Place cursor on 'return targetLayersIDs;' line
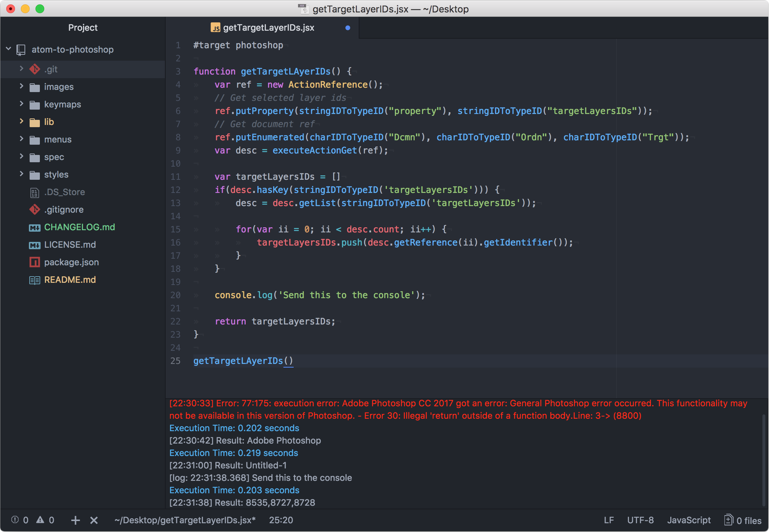 point(275,322)
